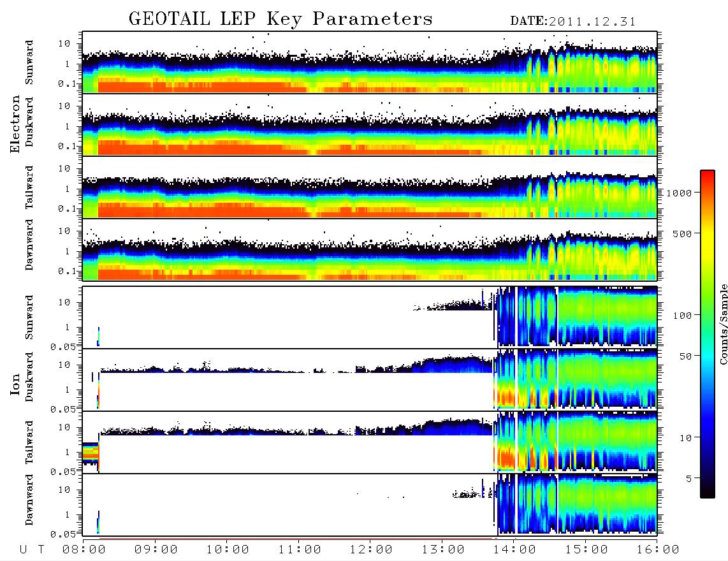Click the black bottom of the colorbar
The height and width of the screenshot is (561, 728).
[x=708, y=492]
